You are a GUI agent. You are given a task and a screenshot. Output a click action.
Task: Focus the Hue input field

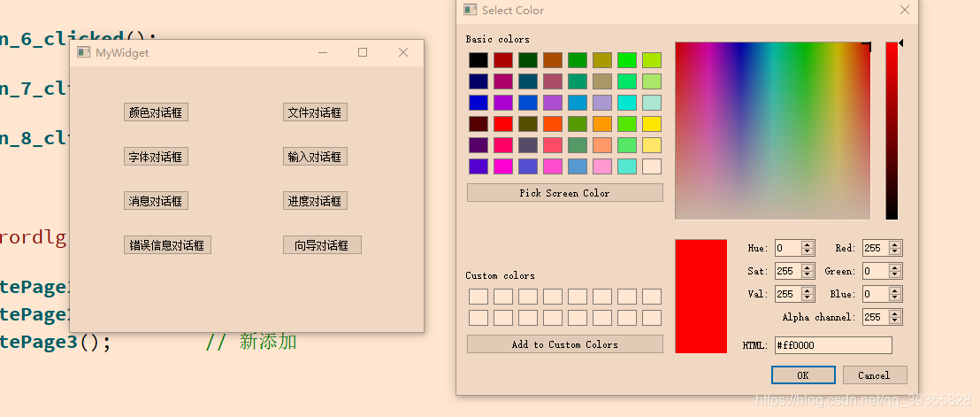(x=789, y=248)
